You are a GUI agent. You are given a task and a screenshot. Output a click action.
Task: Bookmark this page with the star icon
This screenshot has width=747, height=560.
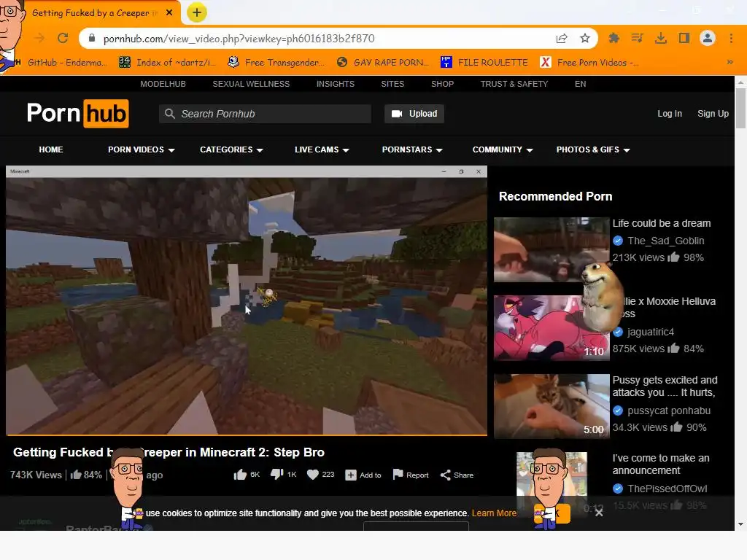[585, 38]
